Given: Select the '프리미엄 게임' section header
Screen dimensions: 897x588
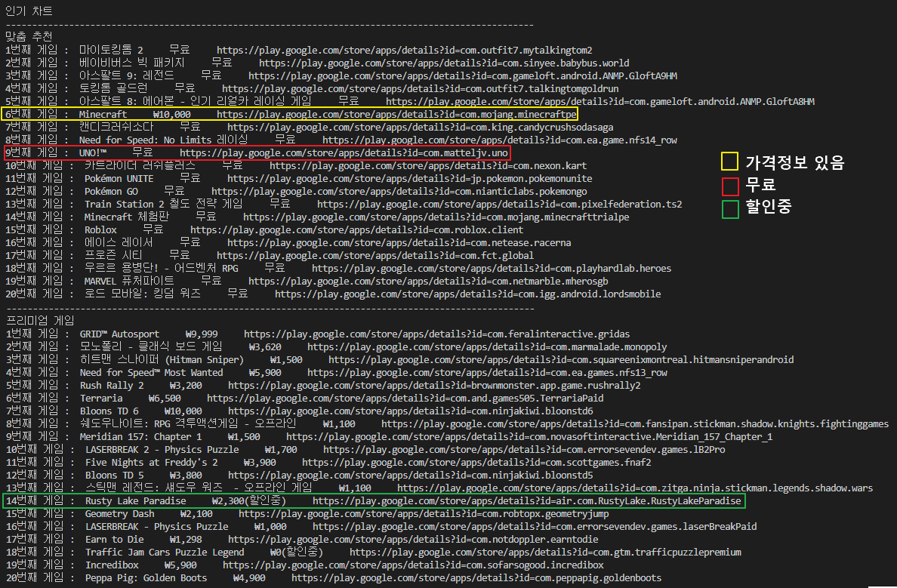Looking at the screenshot, I should click(40, 320).
